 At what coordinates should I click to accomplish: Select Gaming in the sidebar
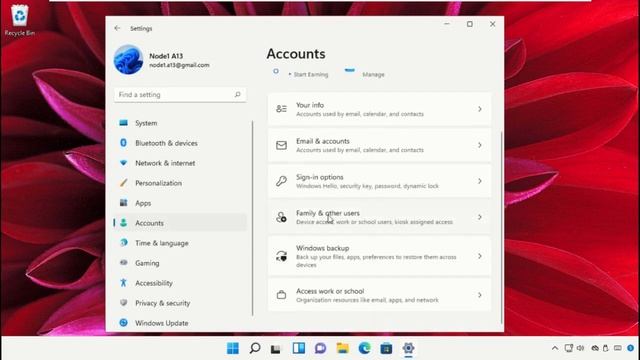coord(180,263)
